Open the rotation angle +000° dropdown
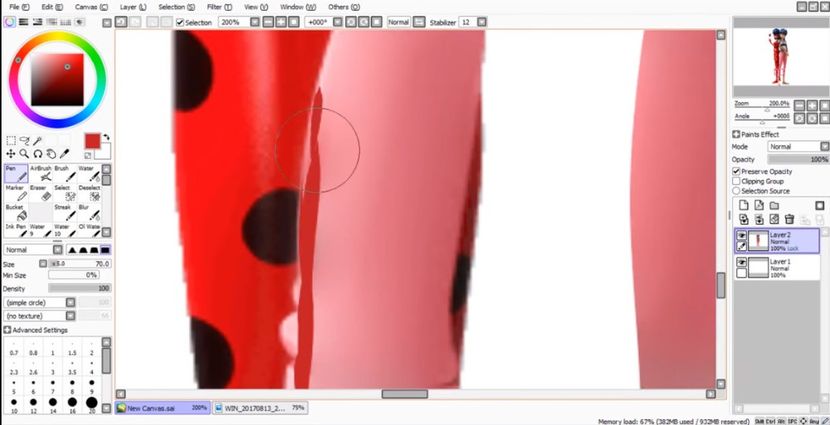The image size is (830, 425). [337, 22]
